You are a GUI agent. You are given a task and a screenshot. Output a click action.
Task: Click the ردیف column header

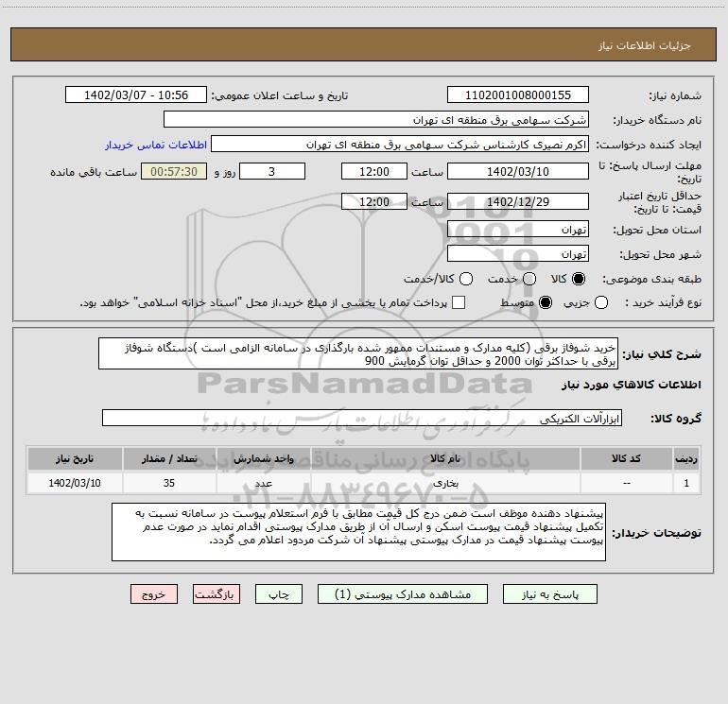686,458
